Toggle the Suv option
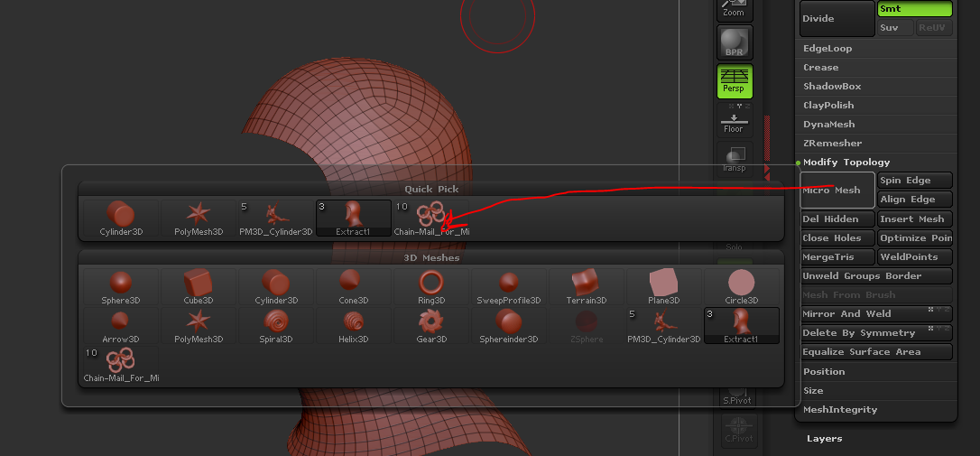Viewport: 980px width, 456px height. click(x=895, y=27)
